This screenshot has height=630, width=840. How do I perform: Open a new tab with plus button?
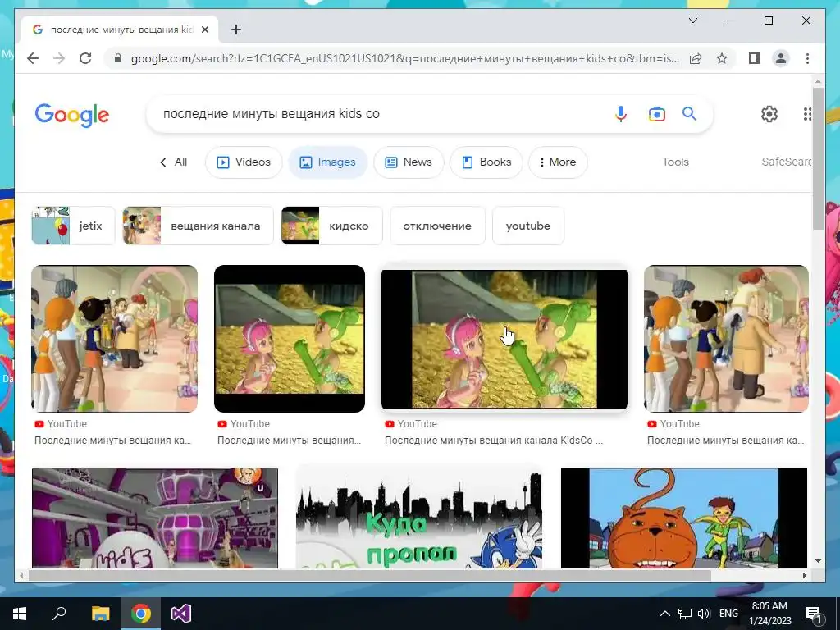(x=236, y=30)
